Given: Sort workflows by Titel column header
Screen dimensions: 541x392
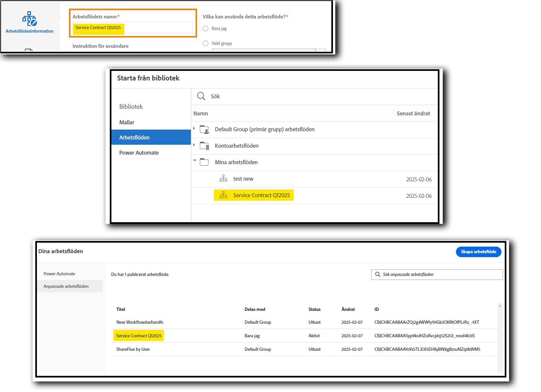Looking at the screenshot, I should [x=121, y=309].
